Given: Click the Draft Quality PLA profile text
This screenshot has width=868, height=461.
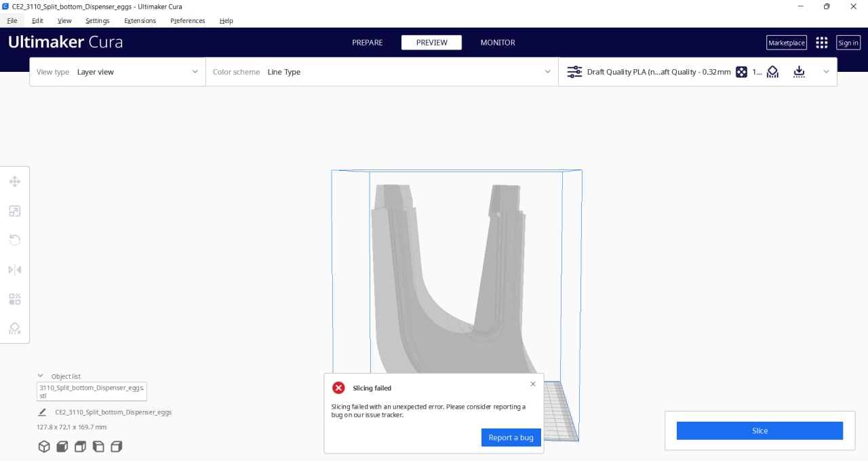Looking at the screenshot, I should tap(659, 72).
